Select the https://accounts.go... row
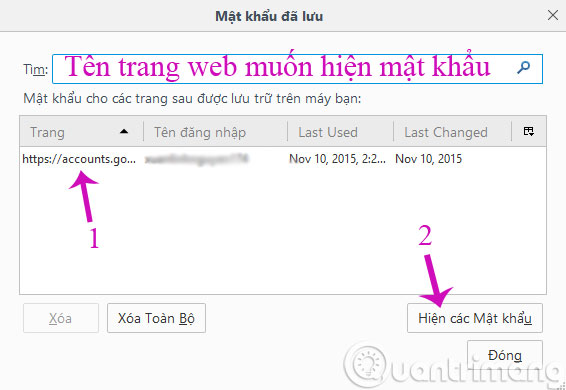 click(283, 159)
